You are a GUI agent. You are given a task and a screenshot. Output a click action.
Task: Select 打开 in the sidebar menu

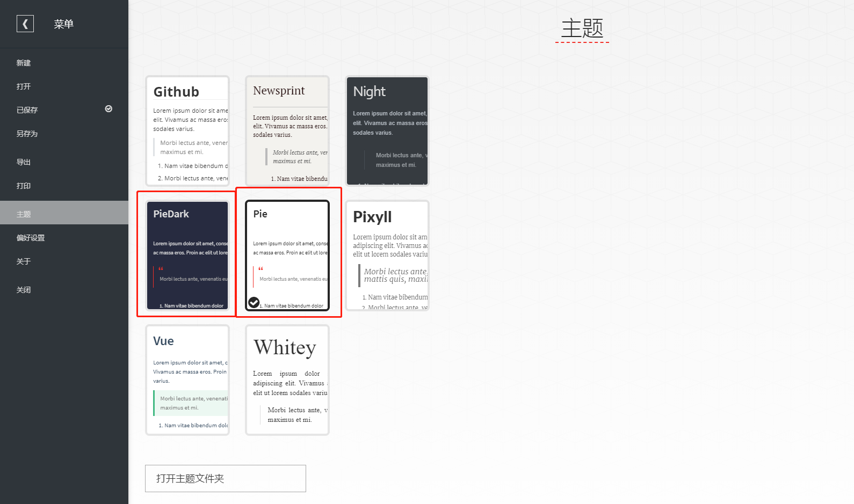(64, 86)
